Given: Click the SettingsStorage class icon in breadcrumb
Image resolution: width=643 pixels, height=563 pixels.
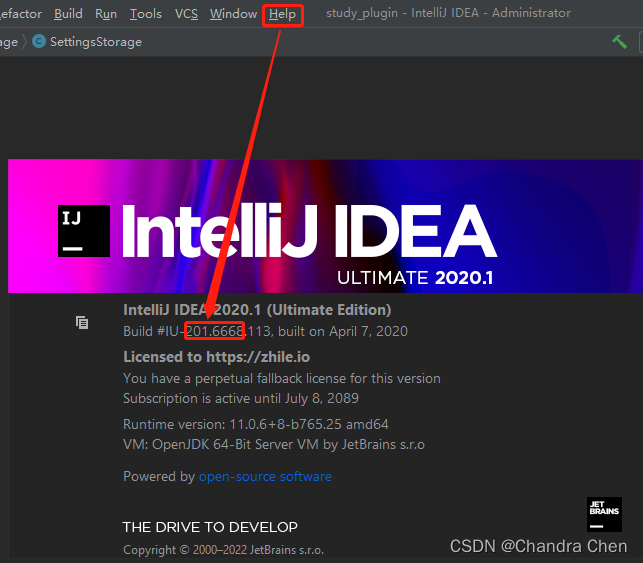Looking at the screenshot, I should (39, 41).
